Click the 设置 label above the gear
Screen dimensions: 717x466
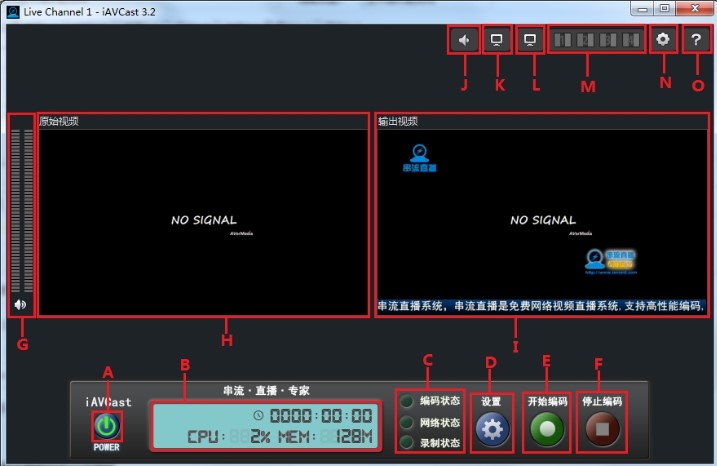[491, 402]
